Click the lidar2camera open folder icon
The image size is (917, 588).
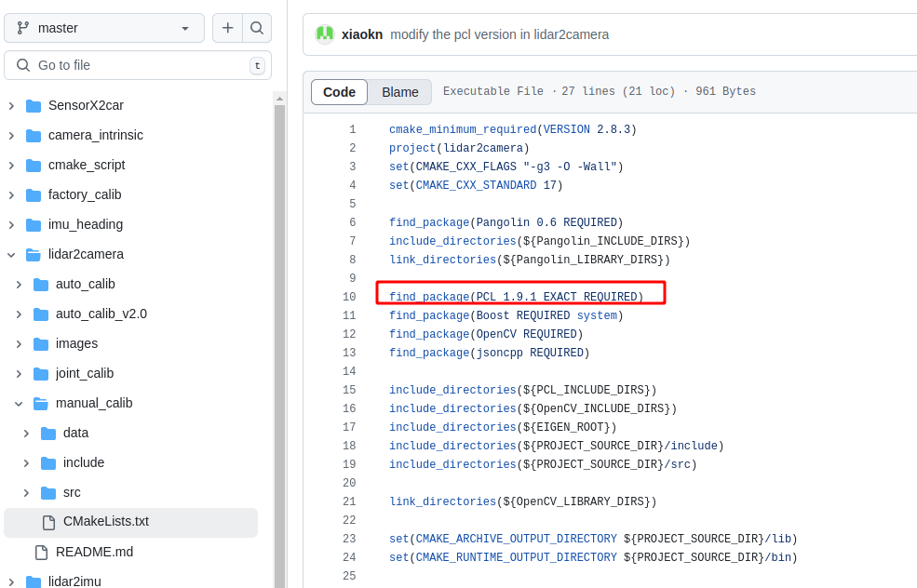34,255
